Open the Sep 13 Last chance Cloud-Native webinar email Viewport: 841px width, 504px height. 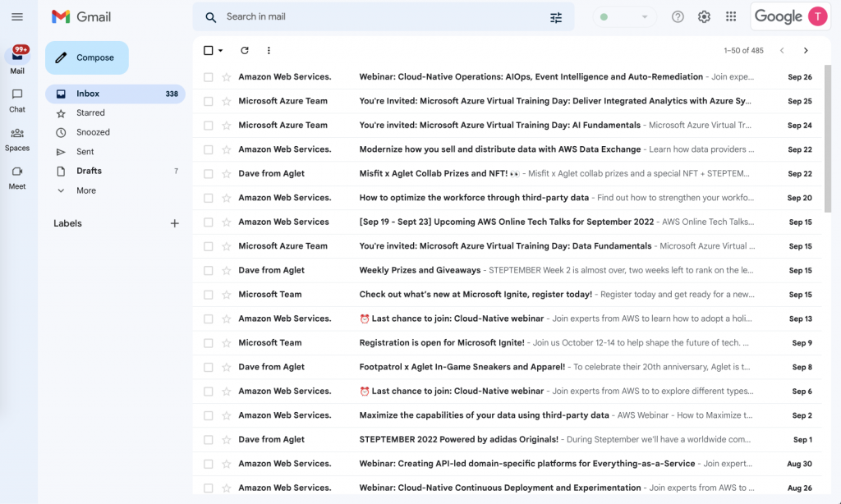coord(508,318)
